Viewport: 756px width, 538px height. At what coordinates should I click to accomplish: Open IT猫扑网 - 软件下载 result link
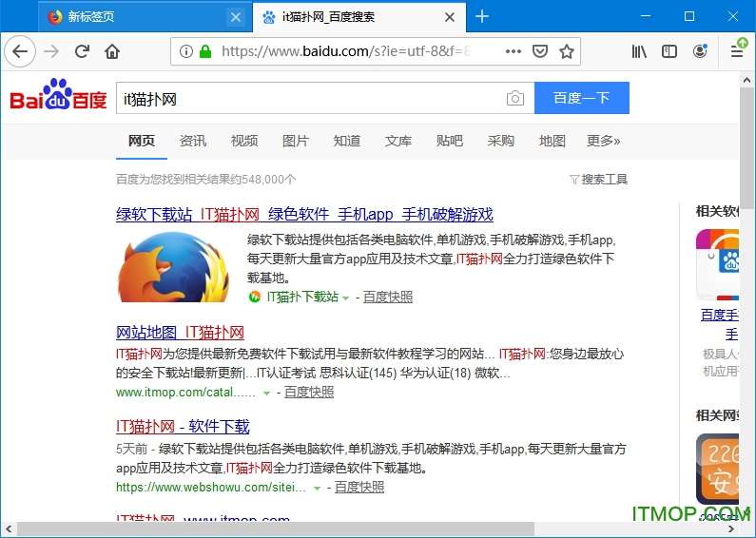click(183, 426)
